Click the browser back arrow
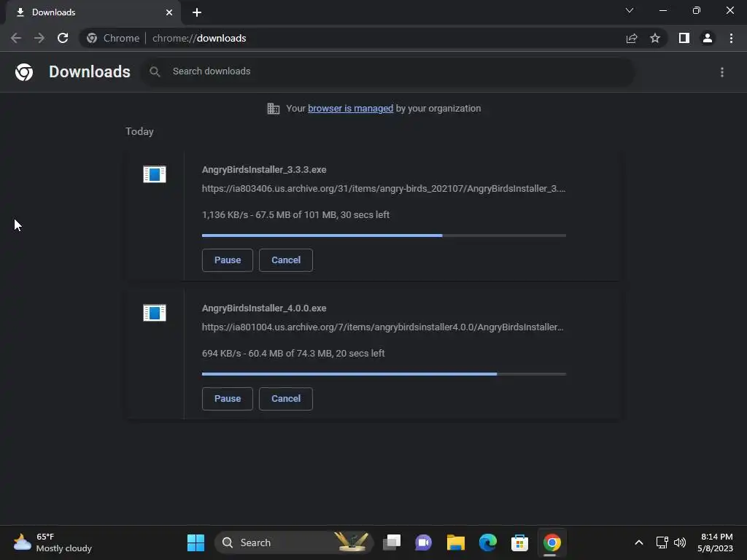Screen dimensions: 747x560 click(16, 38)
